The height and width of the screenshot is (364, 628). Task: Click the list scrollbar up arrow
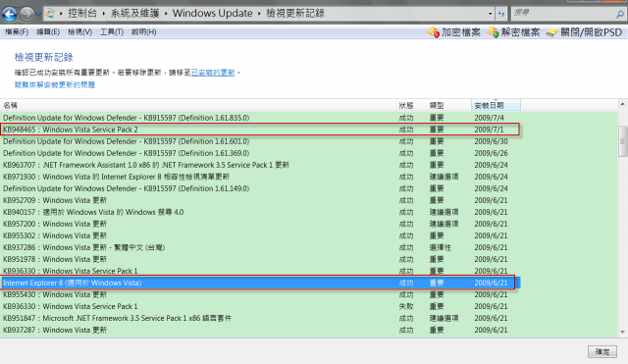tap(622, 104)
